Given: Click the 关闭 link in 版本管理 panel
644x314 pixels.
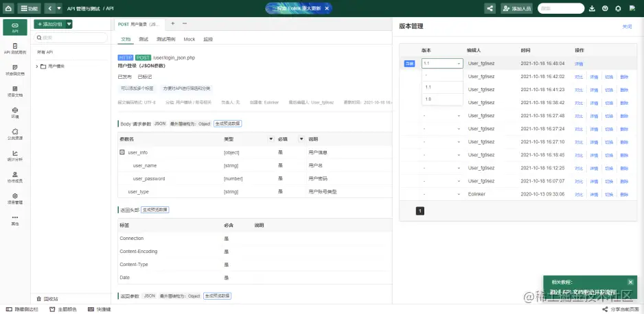Looking at the screenshot, I should [627, 27].
